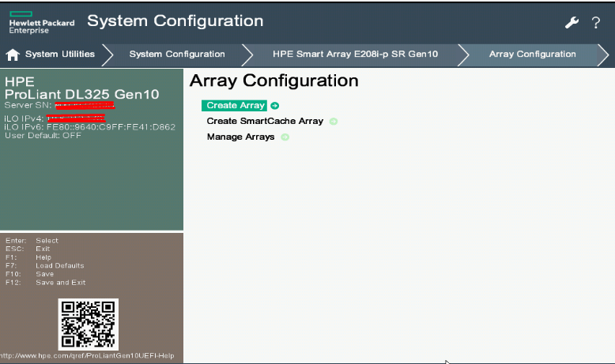Click the arrow icon beside Create Array

(274, 106)
